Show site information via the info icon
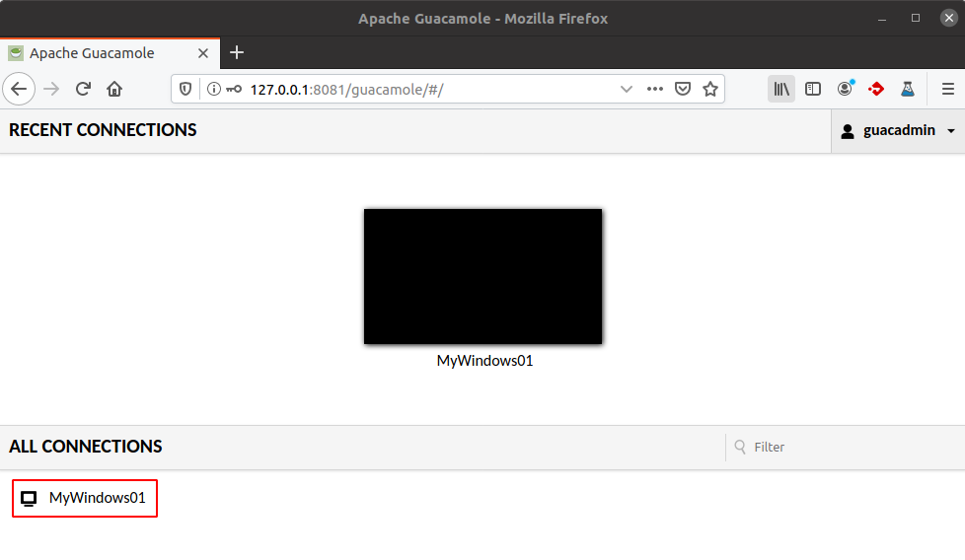This screenshot has width=965, height=560. 213,89
